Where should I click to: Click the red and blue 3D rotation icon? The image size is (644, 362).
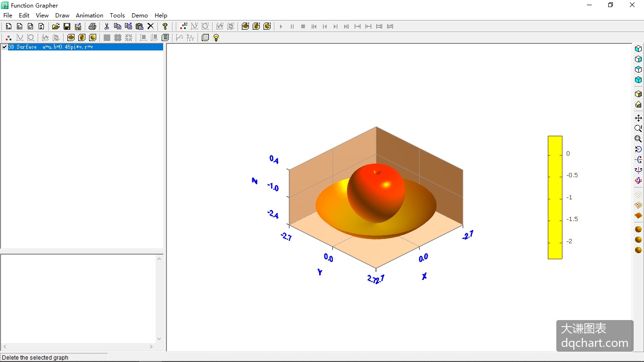(x=638, y=180)
